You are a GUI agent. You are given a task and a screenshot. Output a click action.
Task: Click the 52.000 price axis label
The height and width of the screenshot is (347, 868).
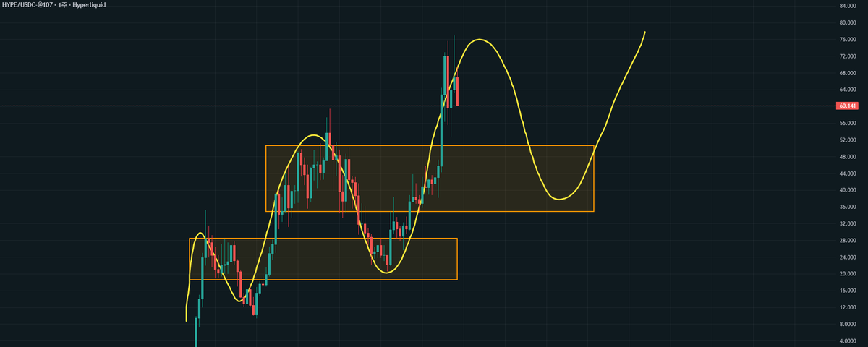(848, 140)
